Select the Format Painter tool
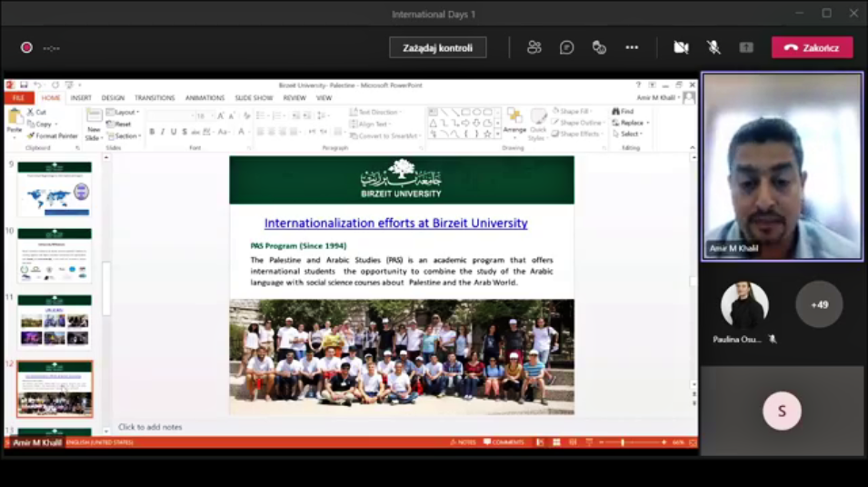This screenshot has height=487, width=868. pyautogui.click(x=52, y=135)
